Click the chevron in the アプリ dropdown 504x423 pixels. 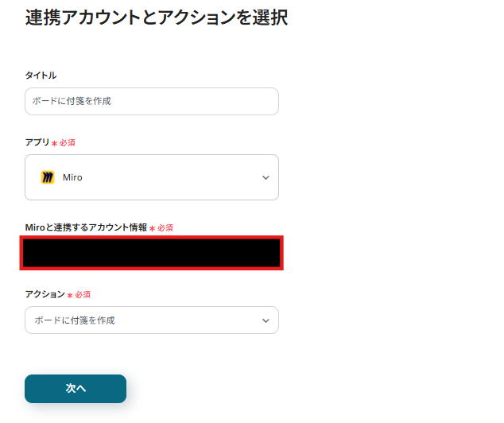pyautogui.click(x=266, y=177)
